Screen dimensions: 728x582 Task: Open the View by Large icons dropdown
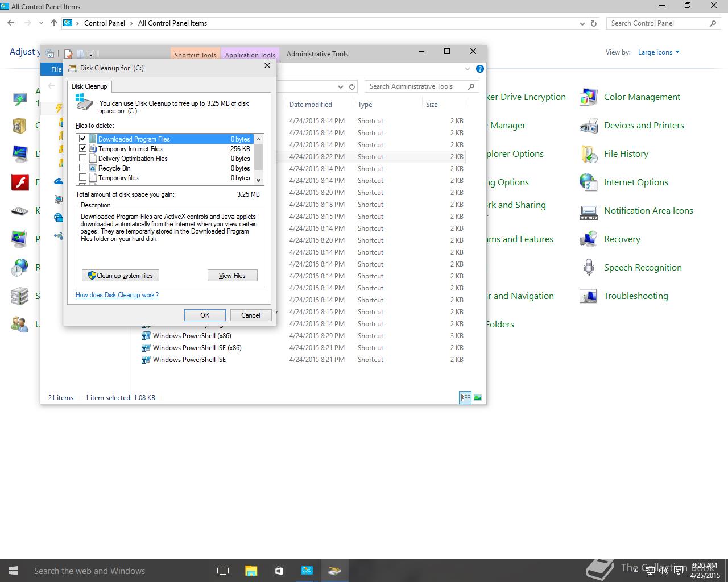[659, 52]
